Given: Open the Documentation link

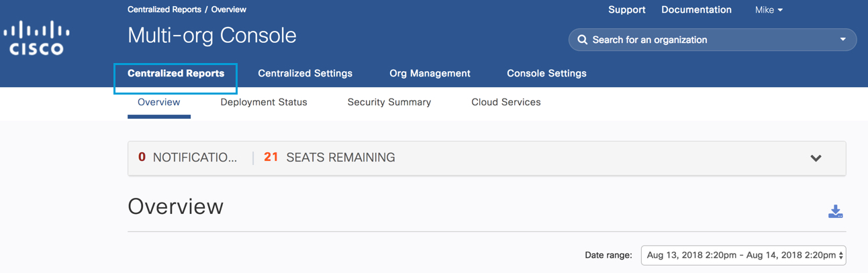Looking at the screenshot, I should pos(696,10).
